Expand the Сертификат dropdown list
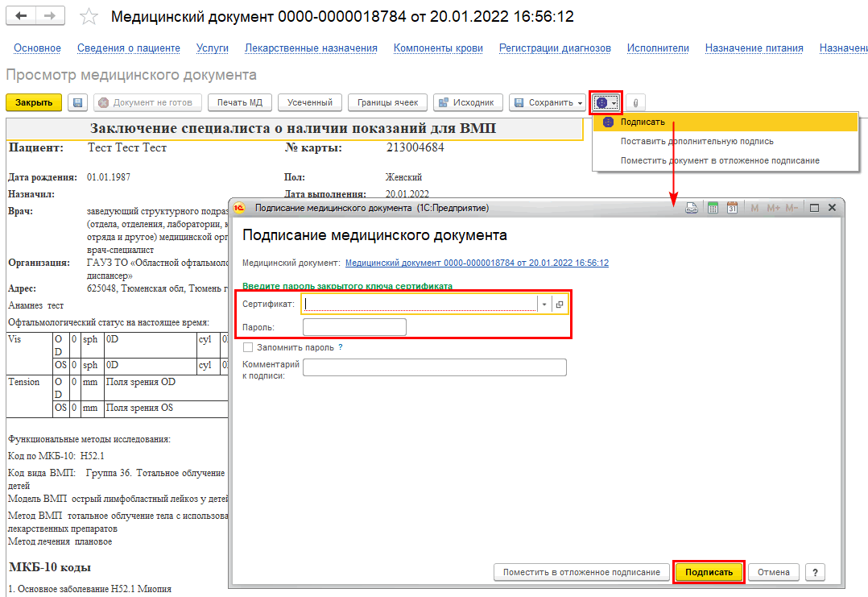 [544, 304]
